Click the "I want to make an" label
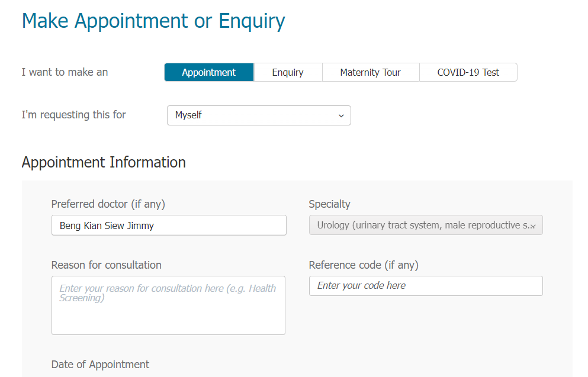Image resolution: width=588 pixels, height=377 pixels. [x=65, y=72]
